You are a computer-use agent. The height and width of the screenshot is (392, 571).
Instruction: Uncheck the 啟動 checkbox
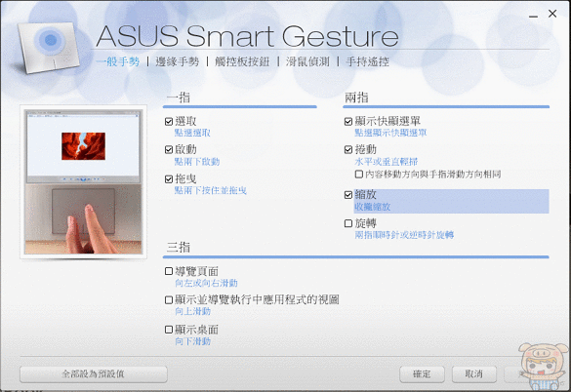pyautogui.click(x=169, y=149)
